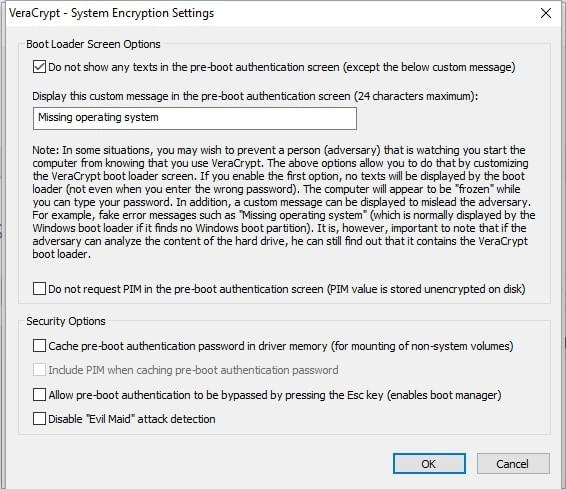Click the '"Evil Maid" attack detection' label text

[x=151, y=419]
